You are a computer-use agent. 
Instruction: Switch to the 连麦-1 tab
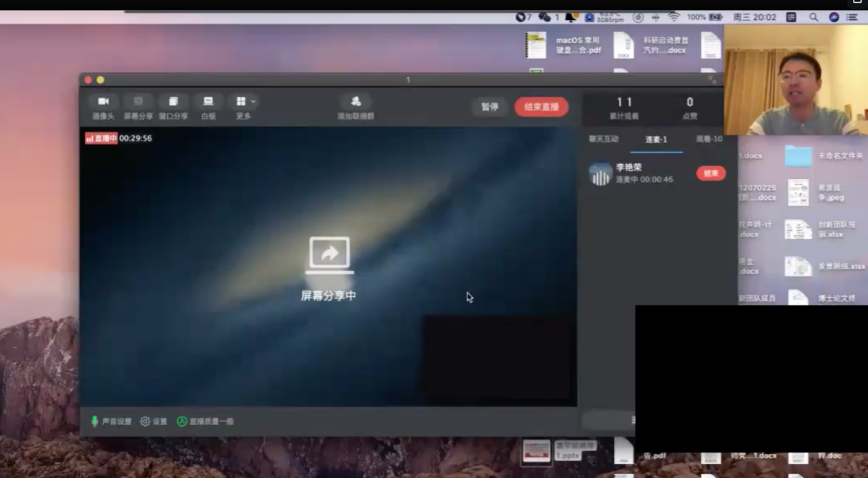pyautogui.click(x=656, y=140)
